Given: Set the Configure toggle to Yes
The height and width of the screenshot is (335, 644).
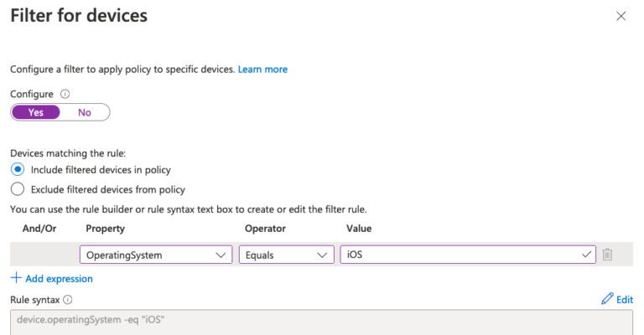Looking at the screenshot, I should point(36,112).
